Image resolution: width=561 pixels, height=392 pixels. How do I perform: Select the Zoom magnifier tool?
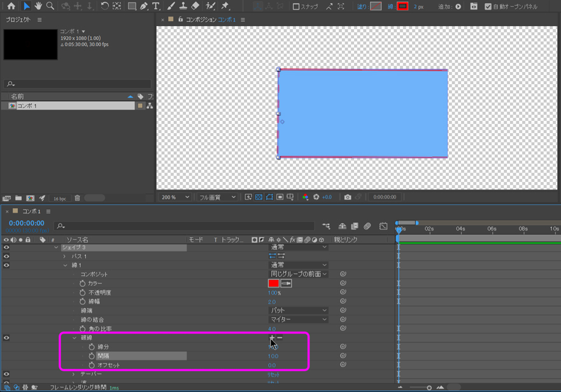pyautogui.click(x=50, y=6)
